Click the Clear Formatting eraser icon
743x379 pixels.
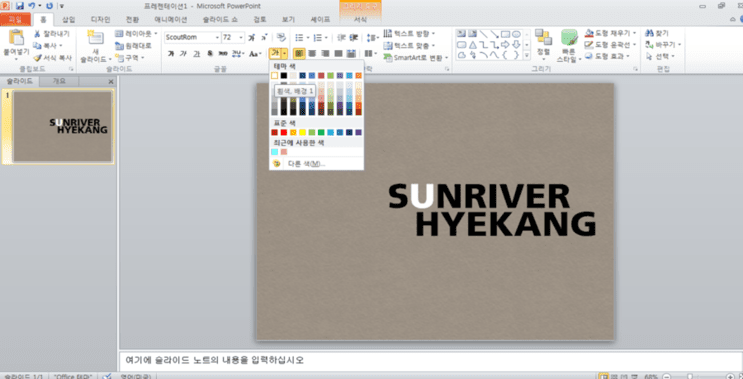click(x=281, y=37)
